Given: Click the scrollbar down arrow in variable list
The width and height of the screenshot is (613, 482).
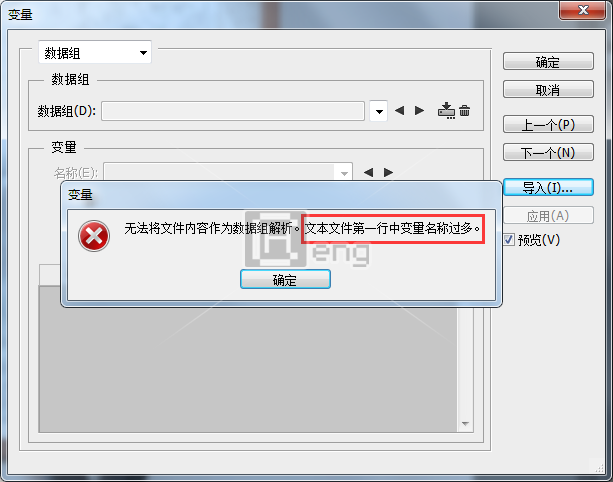Looking at the screenshot, I should pyautogui.click(x=465, y=424).
